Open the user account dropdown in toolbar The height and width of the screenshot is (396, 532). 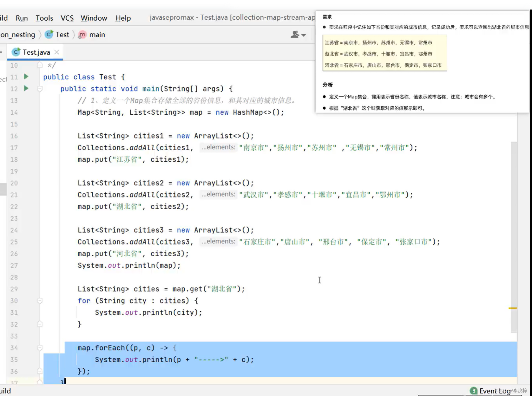click(x=298, y=34)
